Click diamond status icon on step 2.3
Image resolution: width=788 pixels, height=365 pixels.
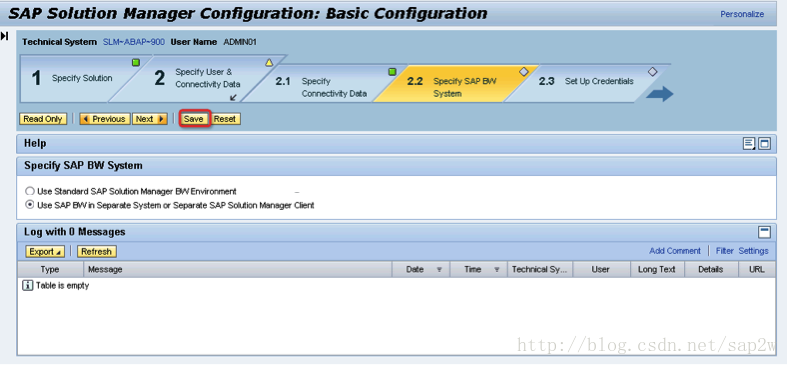652,72
